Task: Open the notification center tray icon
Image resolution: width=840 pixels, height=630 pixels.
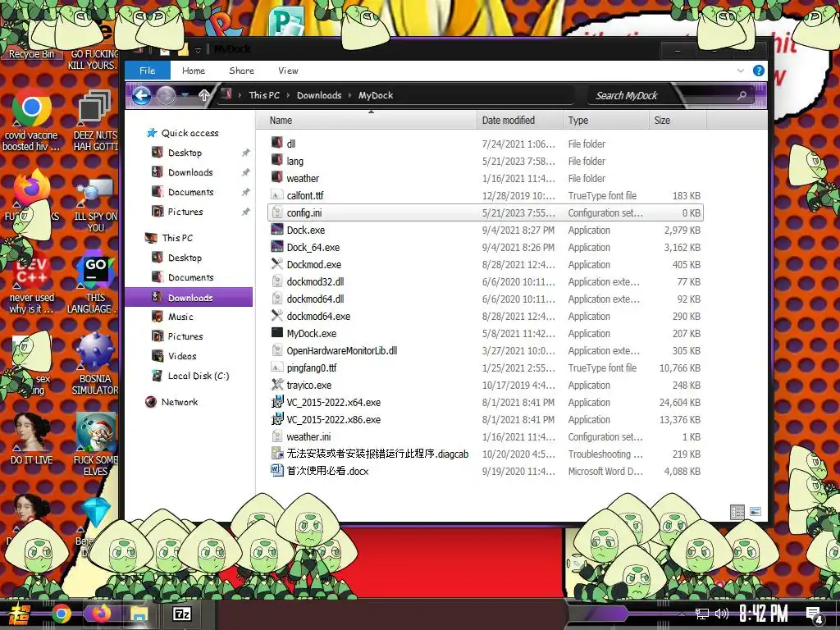Action: click(x=813, y=615)
